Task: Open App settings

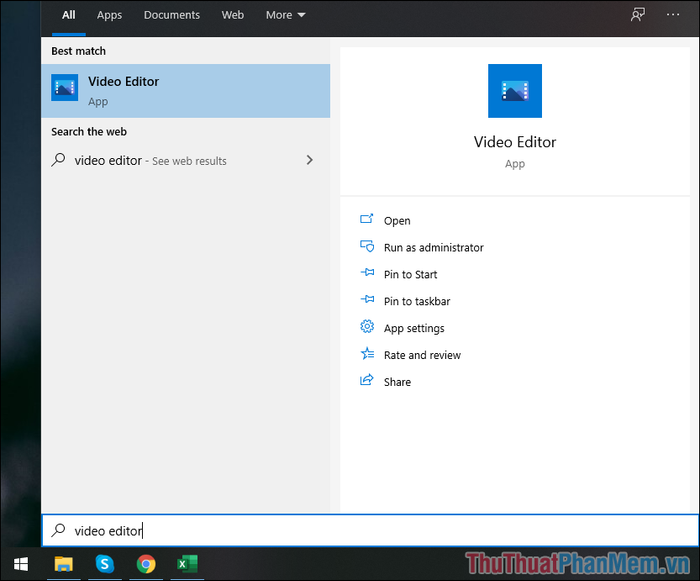Action: point(414,328)
